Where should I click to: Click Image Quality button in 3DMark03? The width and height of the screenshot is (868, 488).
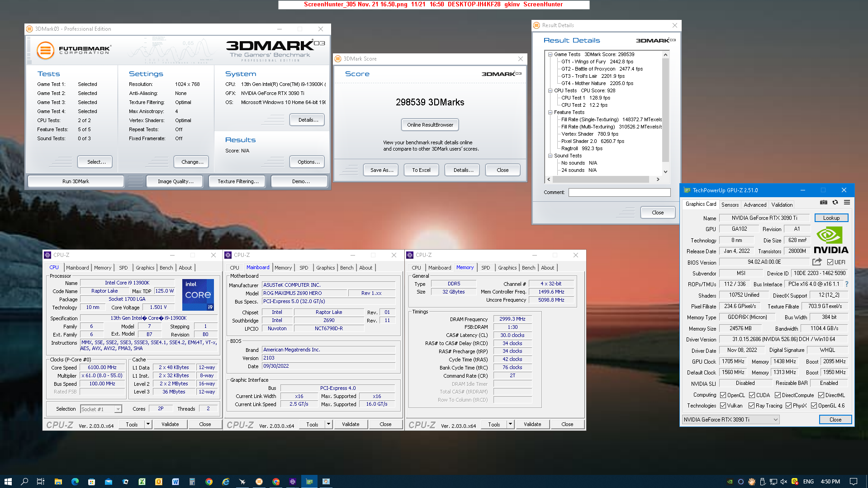175,181
